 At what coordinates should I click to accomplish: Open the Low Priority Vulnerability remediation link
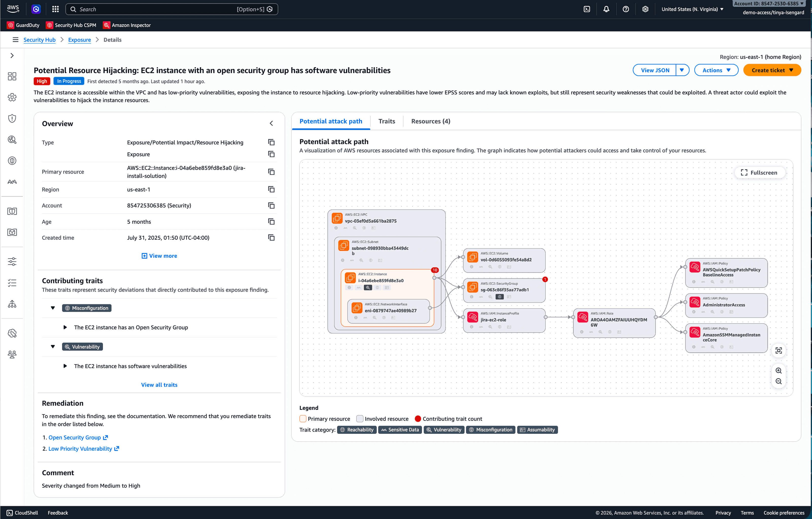pos(84,449)
